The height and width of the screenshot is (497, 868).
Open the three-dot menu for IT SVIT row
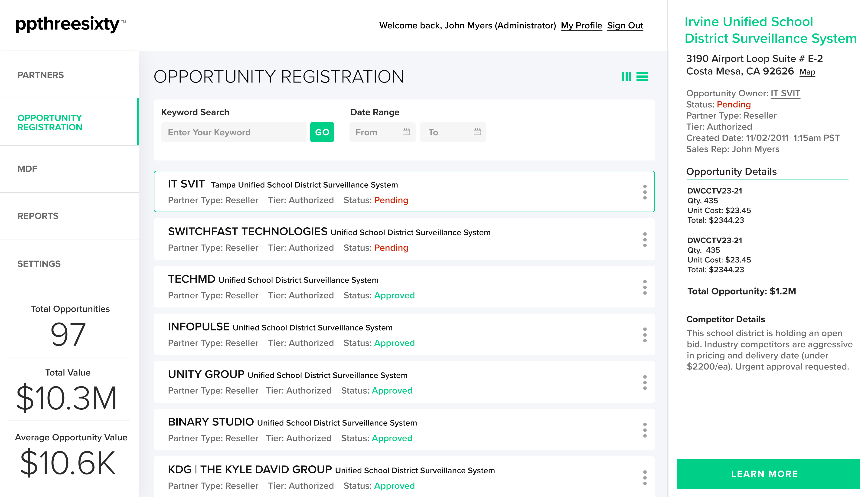click(645, 192)
